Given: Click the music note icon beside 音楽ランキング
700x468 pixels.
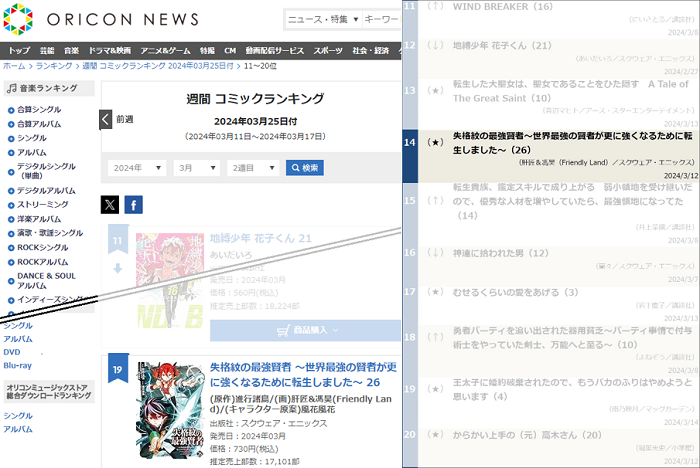Looking at the screenshot, I should click(12, 88).
